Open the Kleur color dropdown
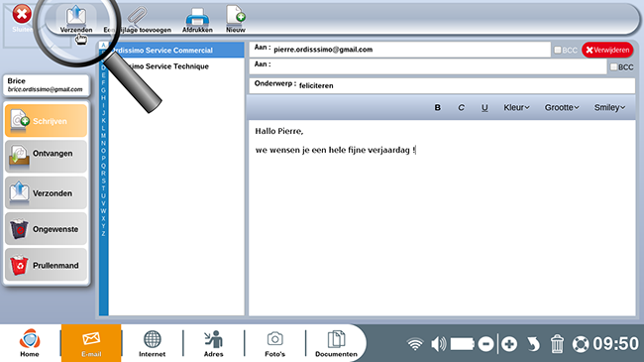Image resolution: width=644 pixels, height=362 pixels. tap(516, 107)
